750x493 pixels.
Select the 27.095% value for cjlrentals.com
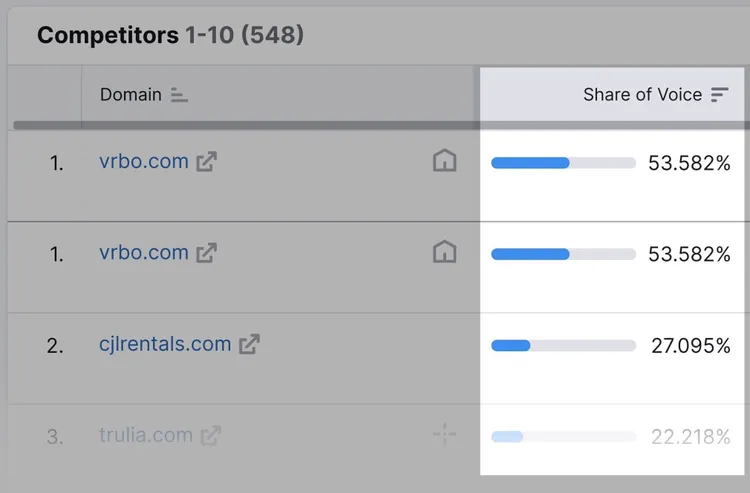[691, 345]
